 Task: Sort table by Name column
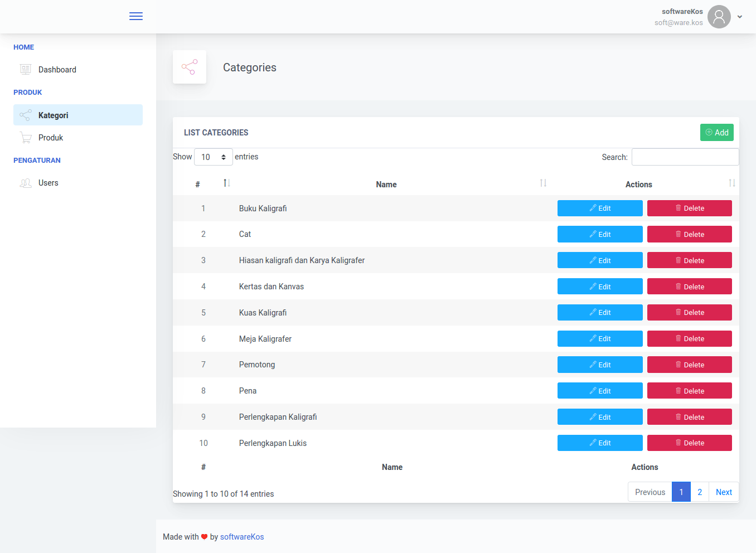[x=392, y=184]
